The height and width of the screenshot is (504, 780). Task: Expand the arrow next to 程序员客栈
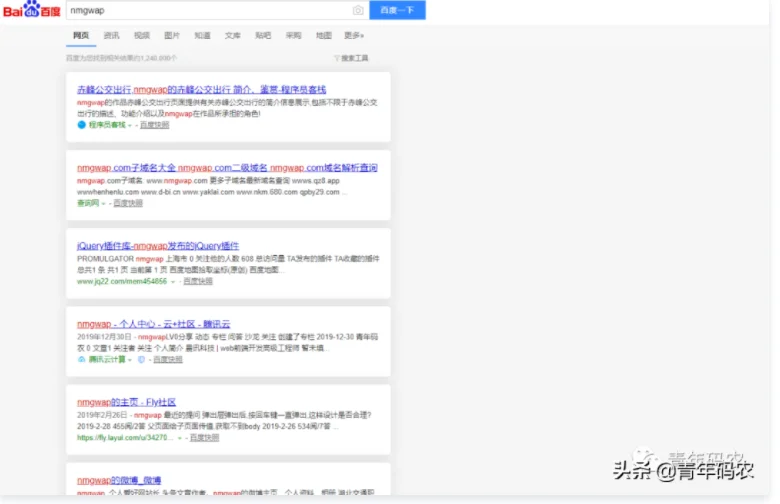[130, 125]
